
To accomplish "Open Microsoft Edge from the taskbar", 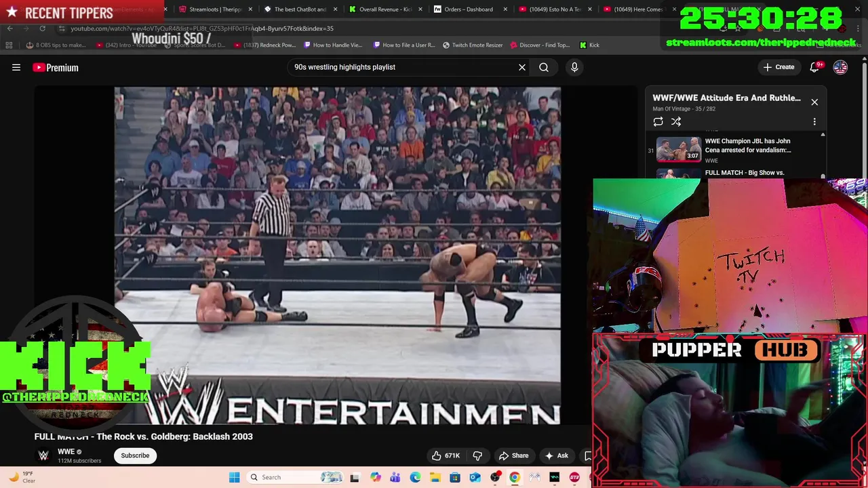I will [415, 477].
